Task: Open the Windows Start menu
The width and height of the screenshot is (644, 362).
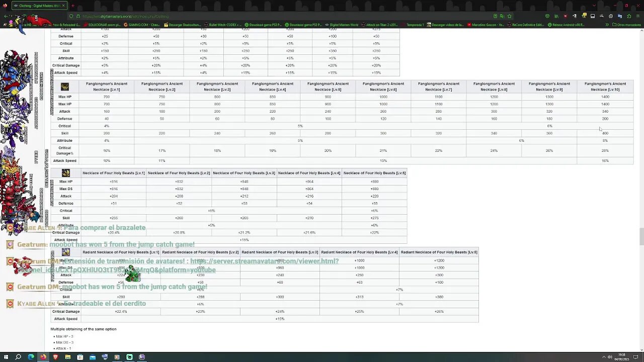Action: (6, 357)
